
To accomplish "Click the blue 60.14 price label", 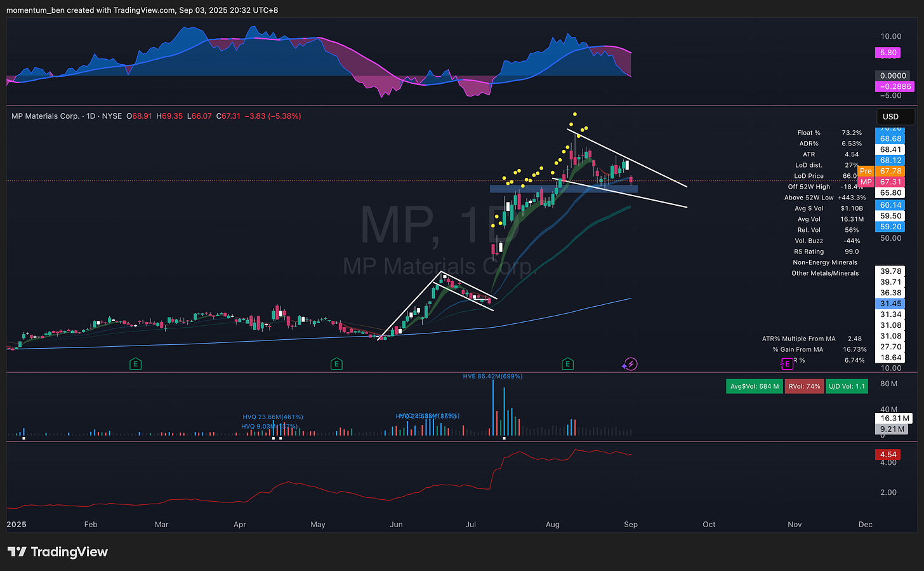I will pos(891,205).
